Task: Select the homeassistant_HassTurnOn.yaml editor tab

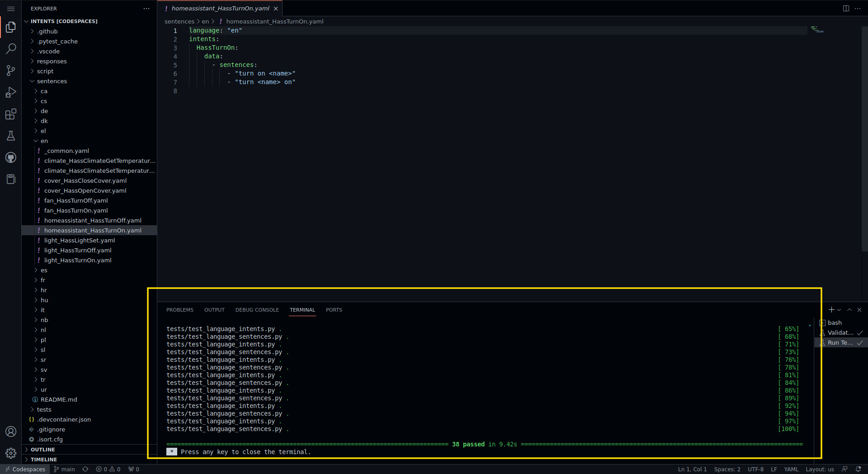Action: (220, 9)
